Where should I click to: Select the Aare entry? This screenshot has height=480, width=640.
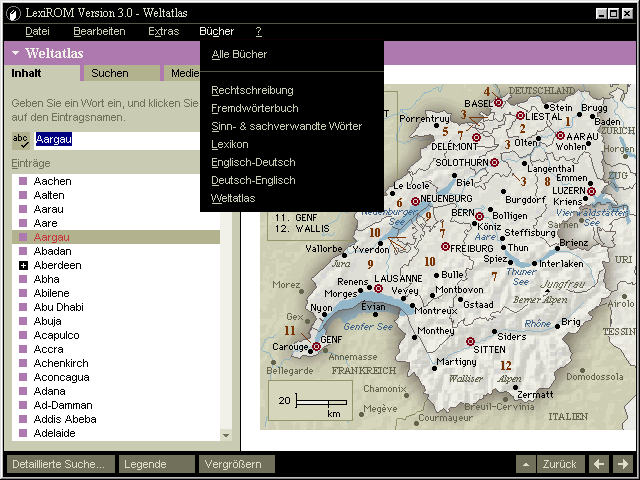45,223
